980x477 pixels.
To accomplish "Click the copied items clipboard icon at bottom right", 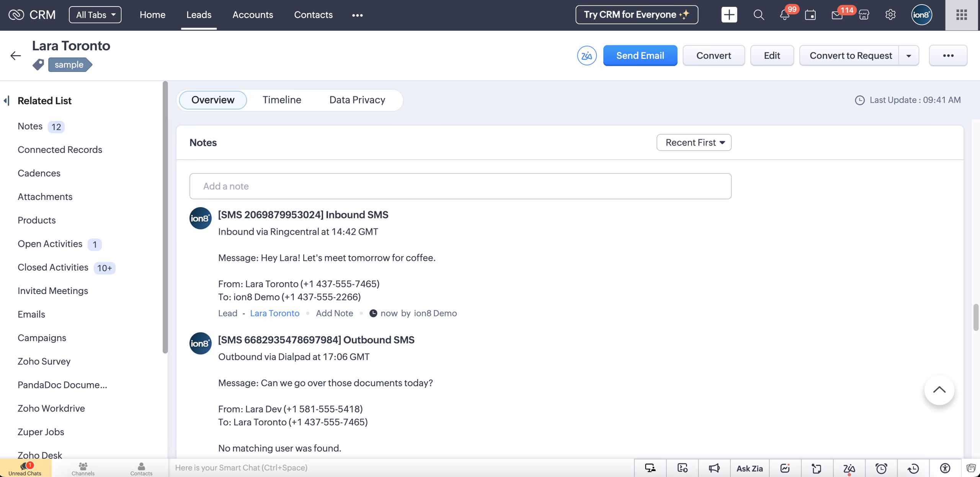I will click(970, 467).
